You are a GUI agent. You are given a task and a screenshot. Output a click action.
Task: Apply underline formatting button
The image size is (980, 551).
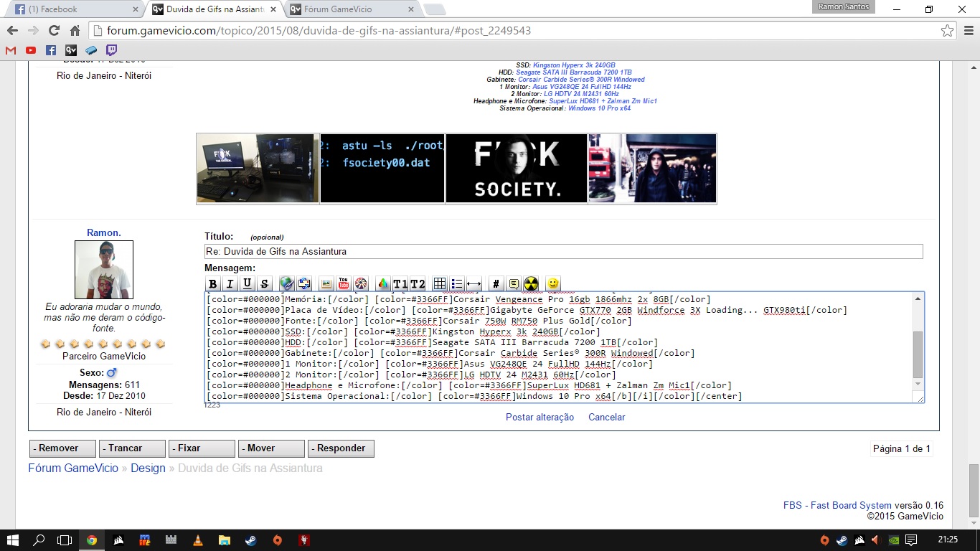click(248, 283)
